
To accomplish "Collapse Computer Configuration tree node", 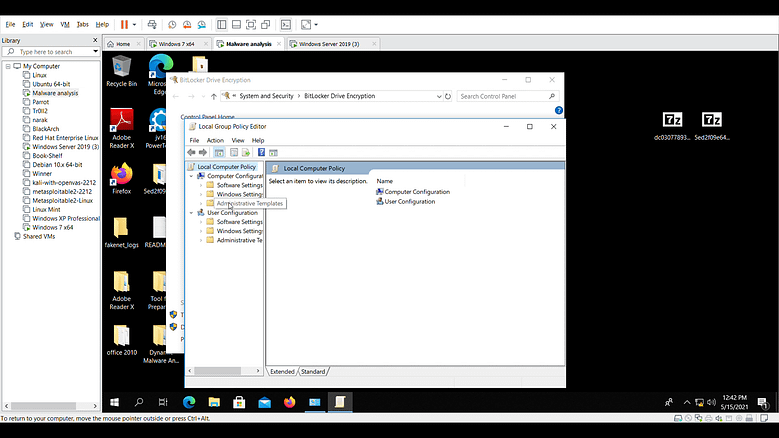I will [191, 176].
